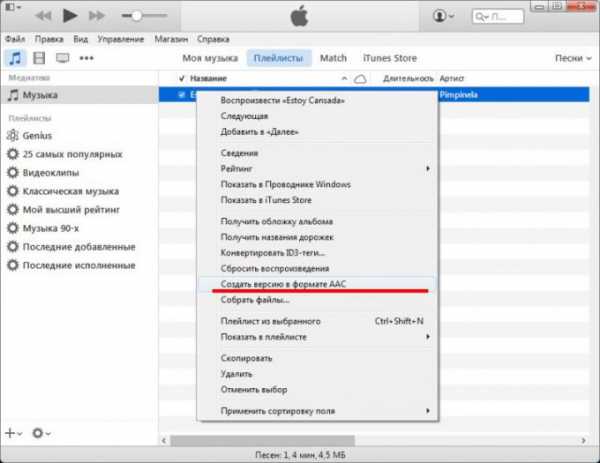
Task: Open the add playlist plus dropdown
Action: click(x=13, y=433)
